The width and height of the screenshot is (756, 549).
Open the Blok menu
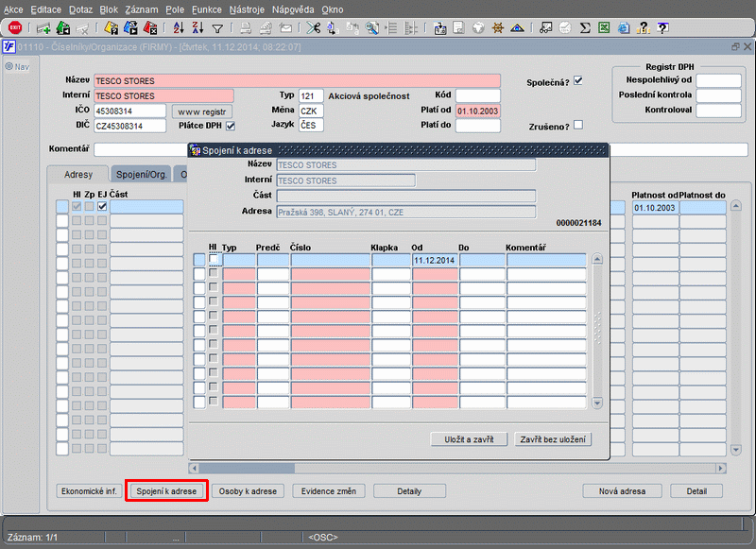[x=109, y=9]
